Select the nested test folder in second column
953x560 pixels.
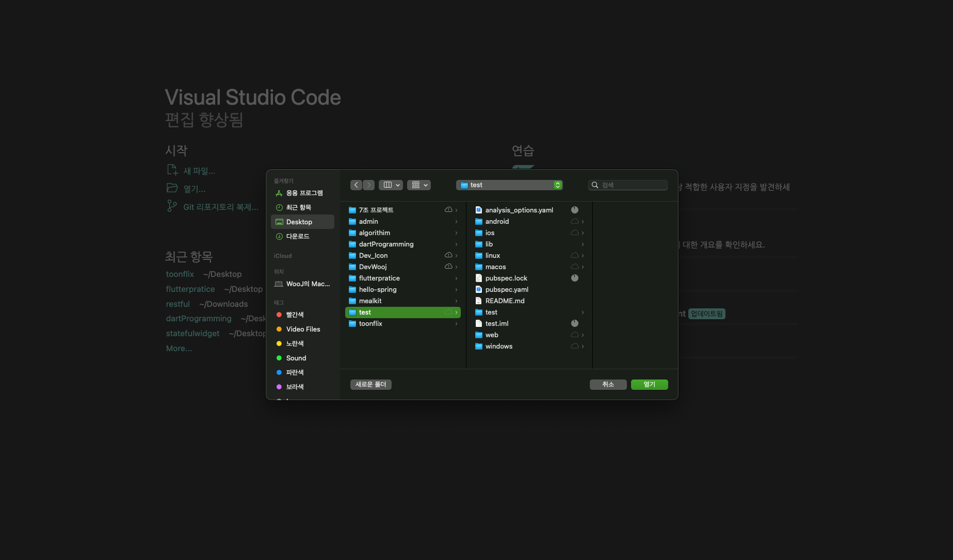pyautogui.click(x=529, y=312)
